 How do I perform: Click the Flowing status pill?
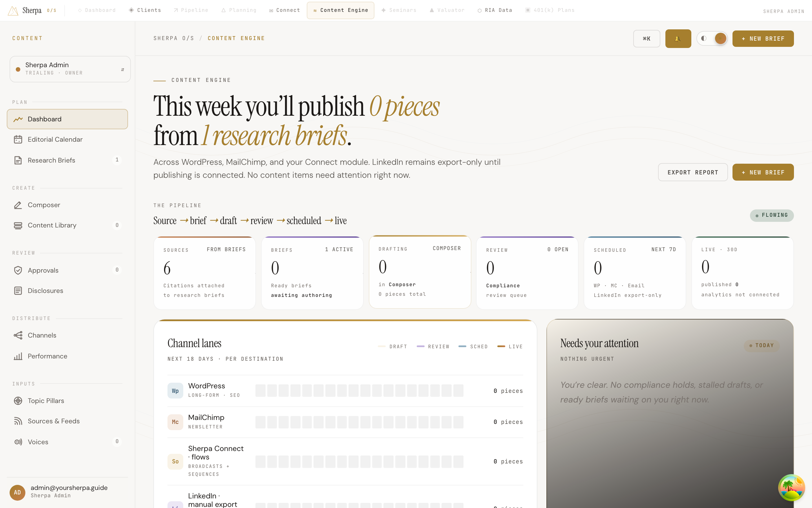pos(772,215)
